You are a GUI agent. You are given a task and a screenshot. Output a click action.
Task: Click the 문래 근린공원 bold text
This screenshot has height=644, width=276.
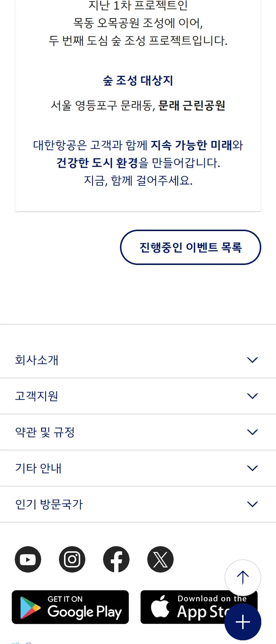pyautogui.click(x=192, y=106)
